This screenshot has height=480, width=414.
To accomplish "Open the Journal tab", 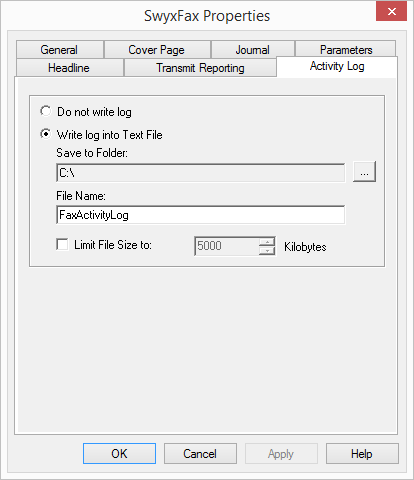I will 253,50.
